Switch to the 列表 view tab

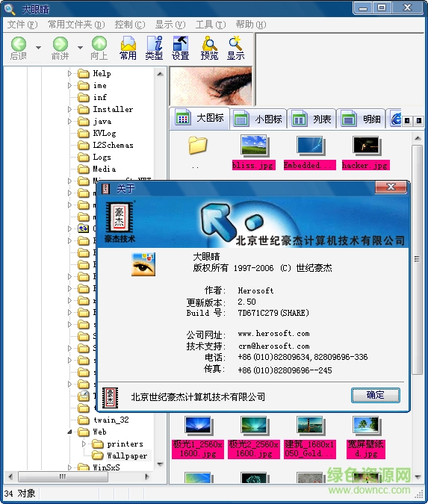point(311,119)
